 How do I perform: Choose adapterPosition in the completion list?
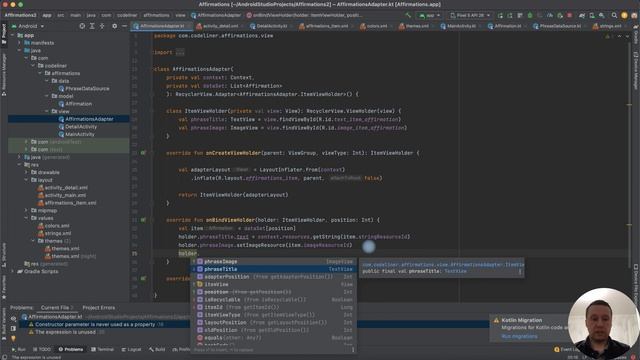coord(273,277)
